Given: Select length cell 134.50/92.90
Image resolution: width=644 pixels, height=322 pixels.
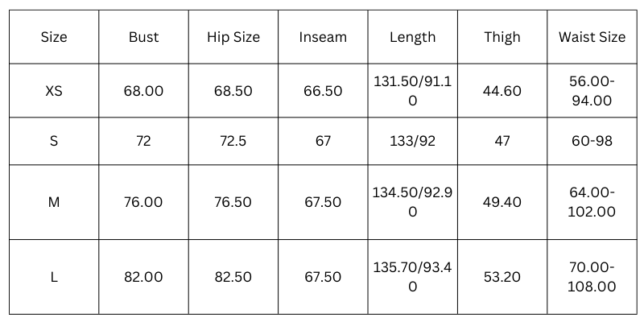Looking at the screenshot, I should pos(412,202).
